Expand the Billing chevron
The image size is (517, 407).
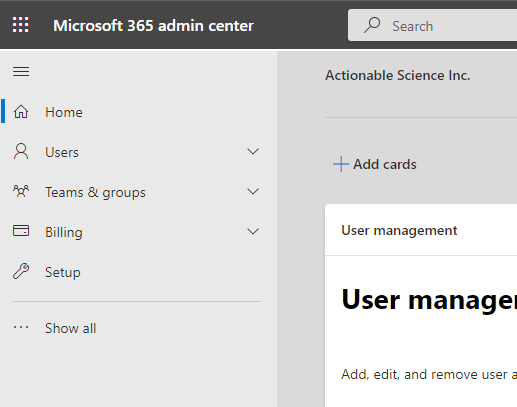[253, 232]
